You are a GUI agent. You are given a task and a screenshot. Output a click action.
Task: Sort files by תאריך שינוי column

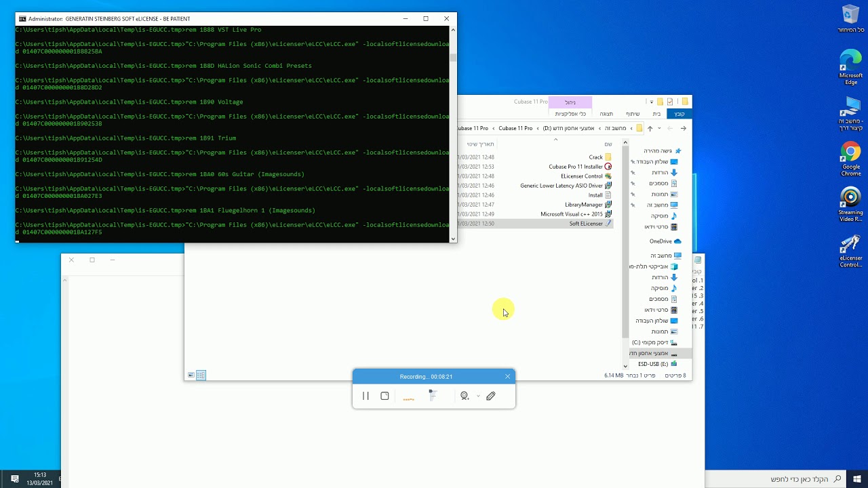click(480, 144)
